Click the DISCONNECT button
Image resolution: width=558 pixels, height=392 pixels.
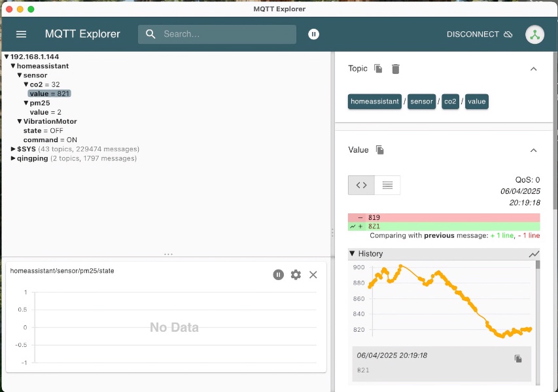[x=480, y=34]
